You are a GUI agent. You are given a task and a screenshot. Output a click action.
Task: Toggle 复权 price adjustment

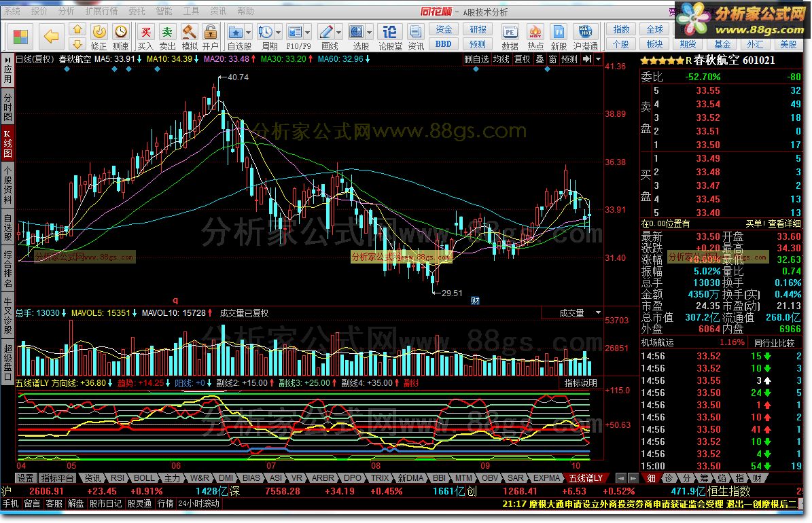(x=522, y=59)
